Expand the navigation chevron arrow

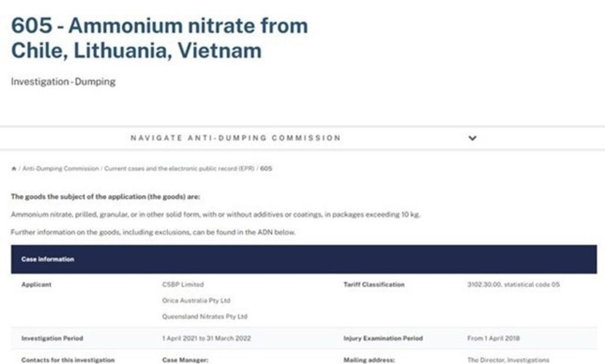point(472,138)
